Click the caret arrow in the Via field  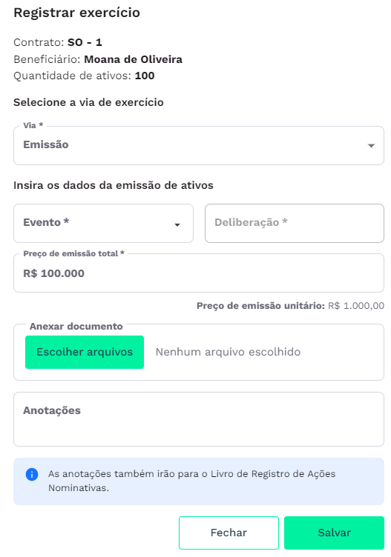coord(371,146)
